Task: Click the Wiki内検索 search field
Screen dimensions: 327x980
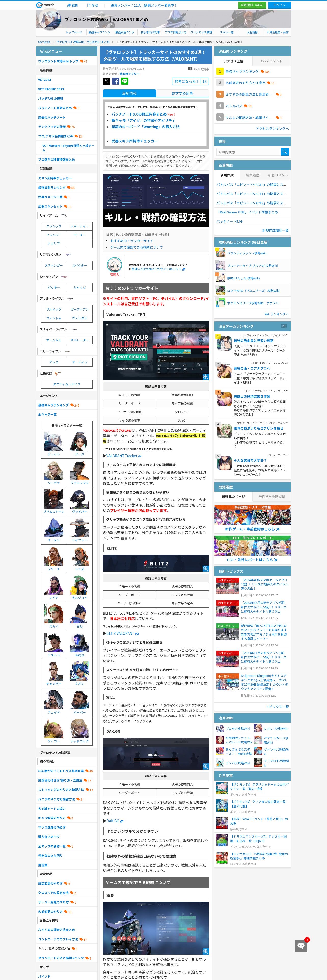Action: click(x=249, y=152)
